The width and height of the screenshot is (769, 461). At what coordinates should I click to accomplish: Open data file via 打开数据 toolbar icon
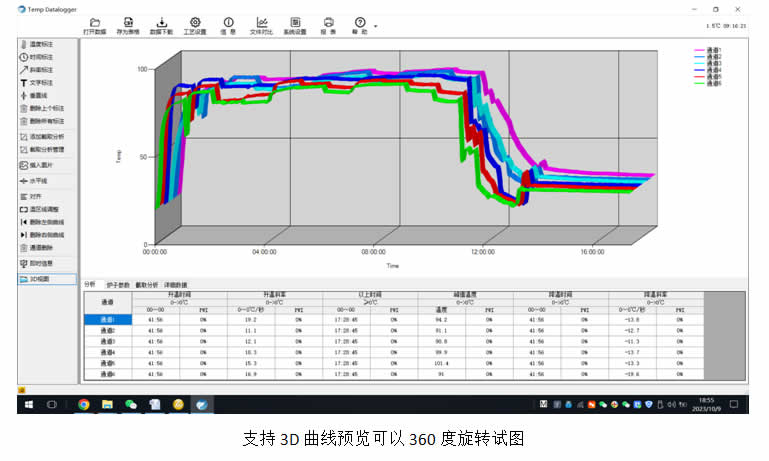click(x=95, y=26)
